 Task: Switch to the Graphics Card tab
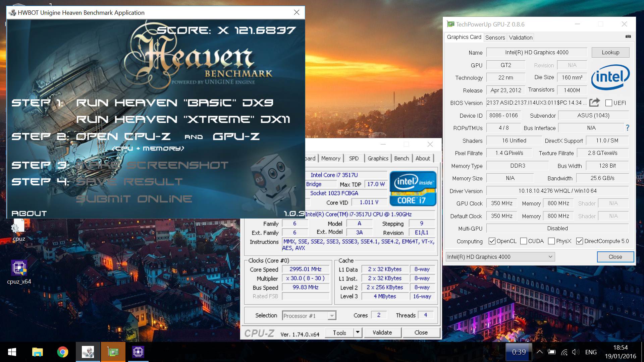pyautogui.click(x=464, y=37)
